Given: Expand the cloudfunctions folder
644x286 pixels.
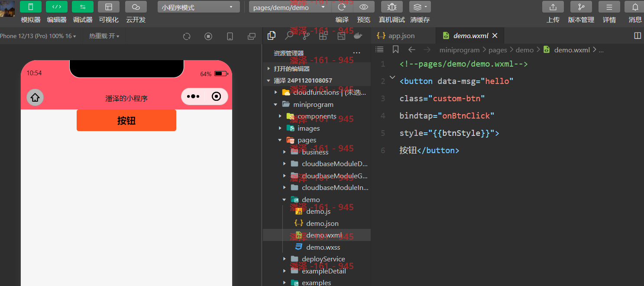Looking at the screenshot, I should (x=317, y=92).
